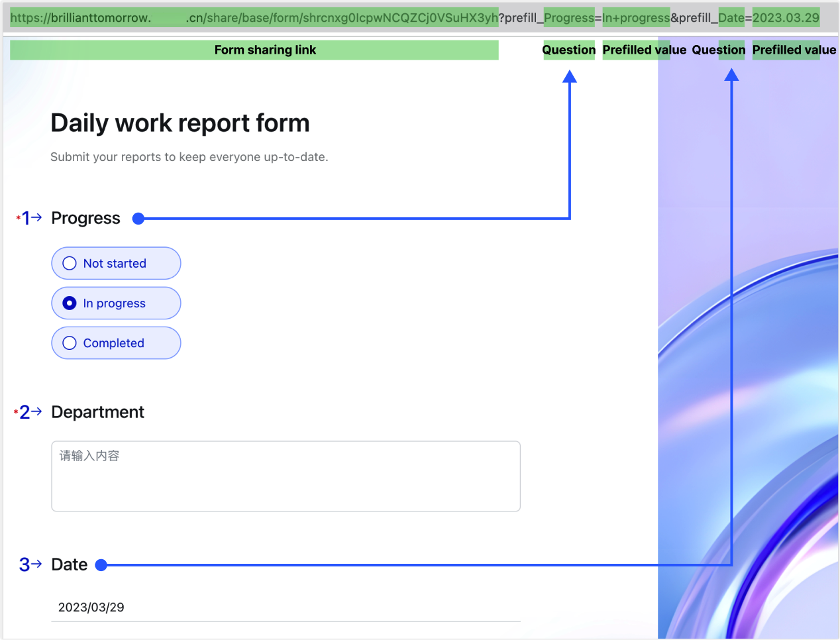Click the first "Question" annotation label
The width and height of the screenshot is (840, 640).
pyautogui.click(x=568, y=50)
